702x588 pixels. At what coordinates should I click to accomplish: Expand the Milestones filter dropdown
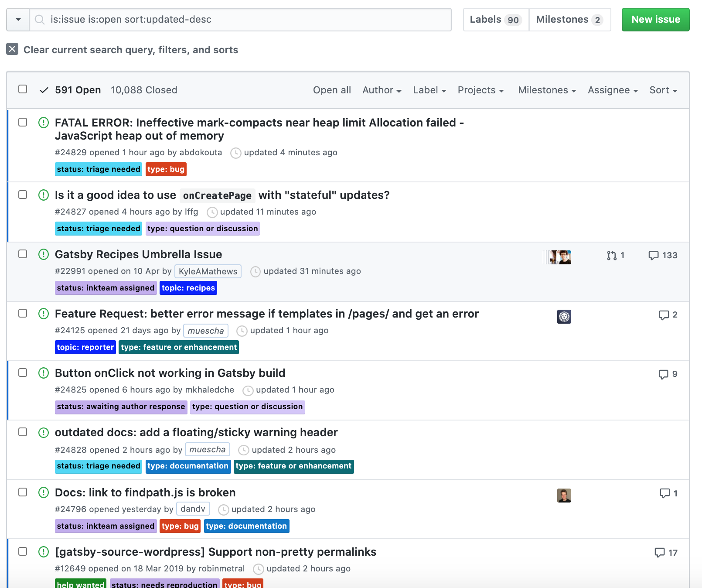(547, 90)
